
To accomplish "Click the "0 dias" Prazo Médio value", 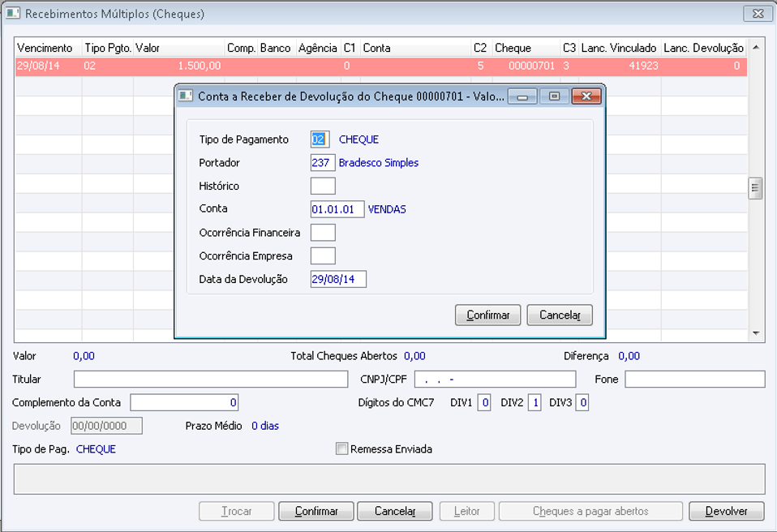I will 265,426.
